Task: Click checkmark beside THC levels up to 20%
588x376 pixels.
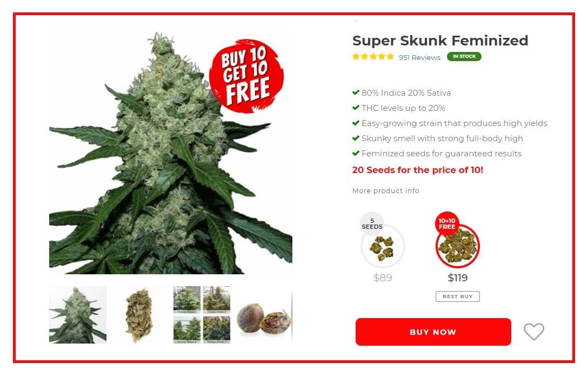Action: click(x=356, y=108)
